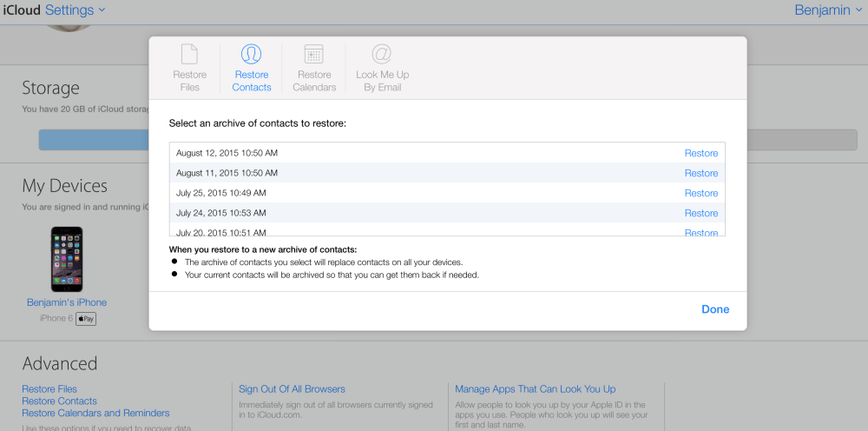Select the August 12, 2015 10:50 AM row
Screen dimensions: 868x431
[447, 152]
